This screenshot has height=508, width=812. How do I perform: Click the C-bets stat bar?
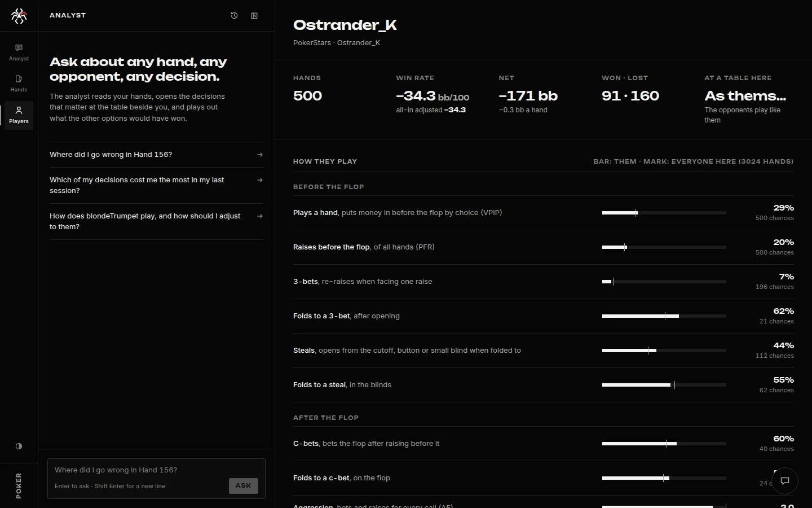pyautogui.click(x=664, y=444)
